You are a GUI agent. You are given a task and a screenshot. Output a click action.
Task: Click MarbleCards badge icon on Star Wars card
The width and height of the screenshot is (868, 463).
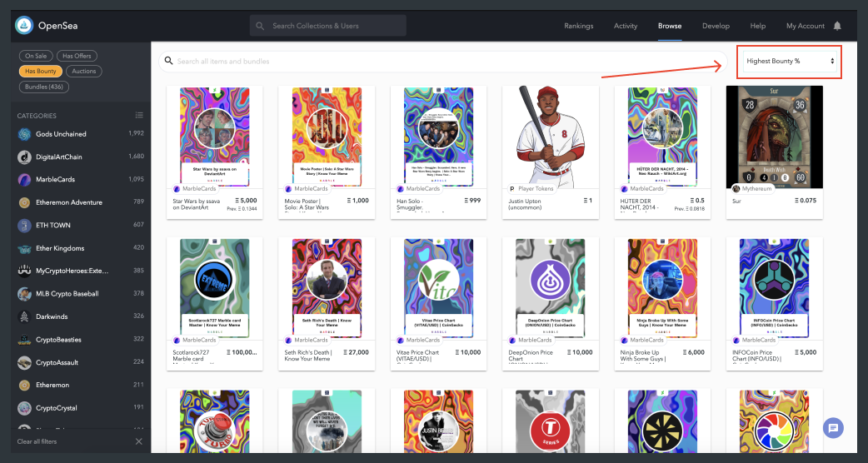coord(177,189)
